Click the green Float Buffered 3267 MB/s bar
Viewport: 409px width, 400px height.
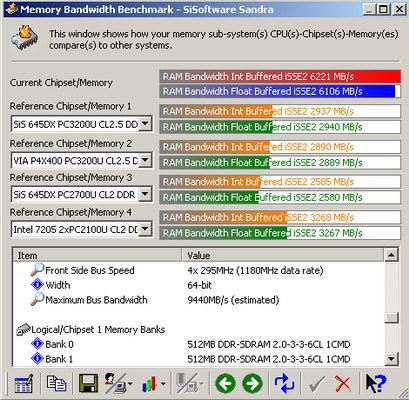point(280,233)
